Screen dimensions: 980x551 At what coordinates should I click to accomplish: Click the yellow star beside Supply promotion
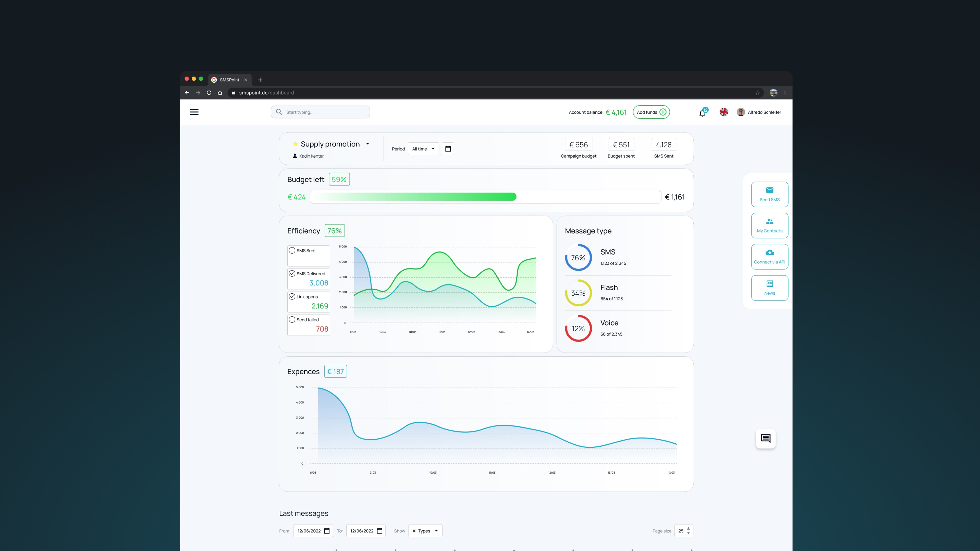[295, 144]
